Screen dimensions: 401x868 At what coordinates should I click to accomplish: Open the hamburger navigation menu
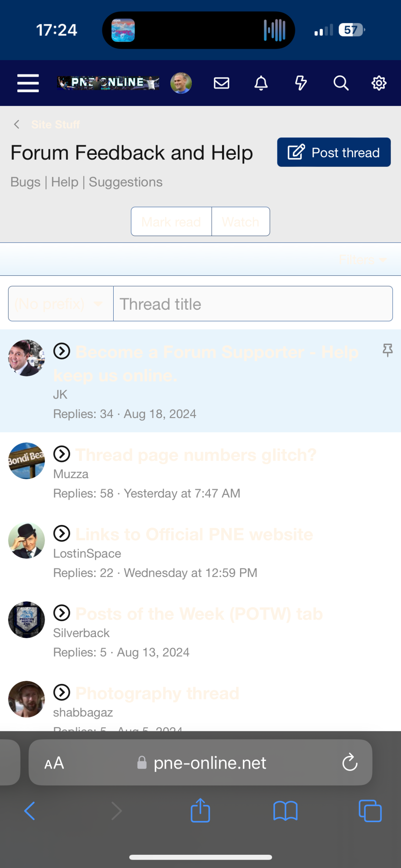(x=28, y=83)
